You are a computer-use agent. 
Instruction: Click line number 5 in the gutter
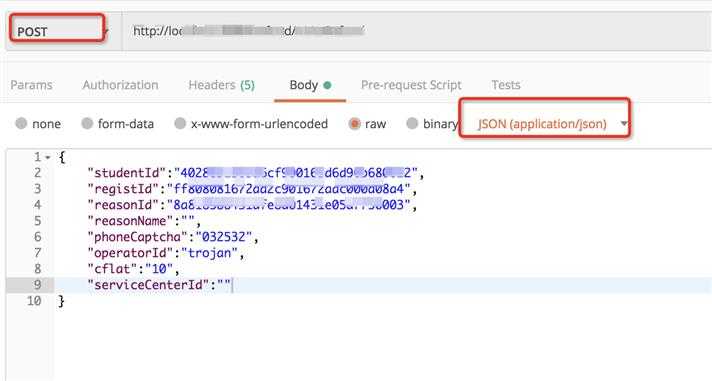[38, 221]
